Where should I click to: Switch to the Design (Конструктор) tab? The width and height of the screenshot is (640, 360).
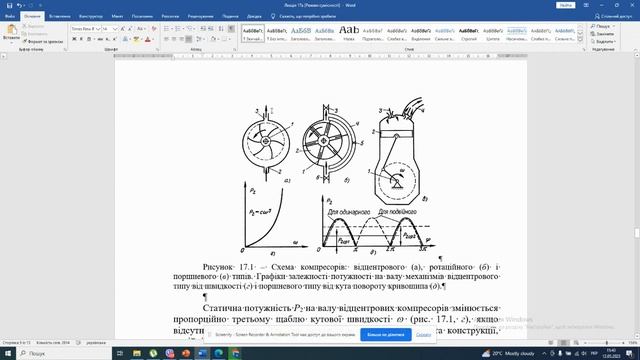[x=91, y=16]
